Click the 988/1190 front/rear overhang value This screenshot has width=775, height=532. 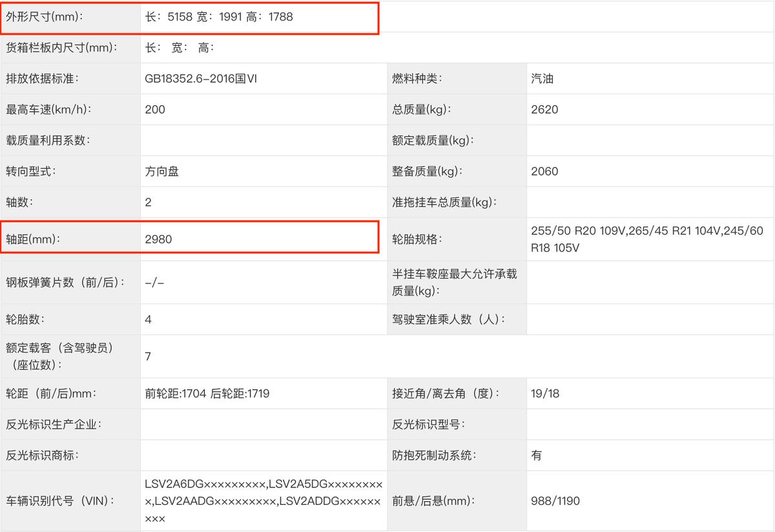555,501
